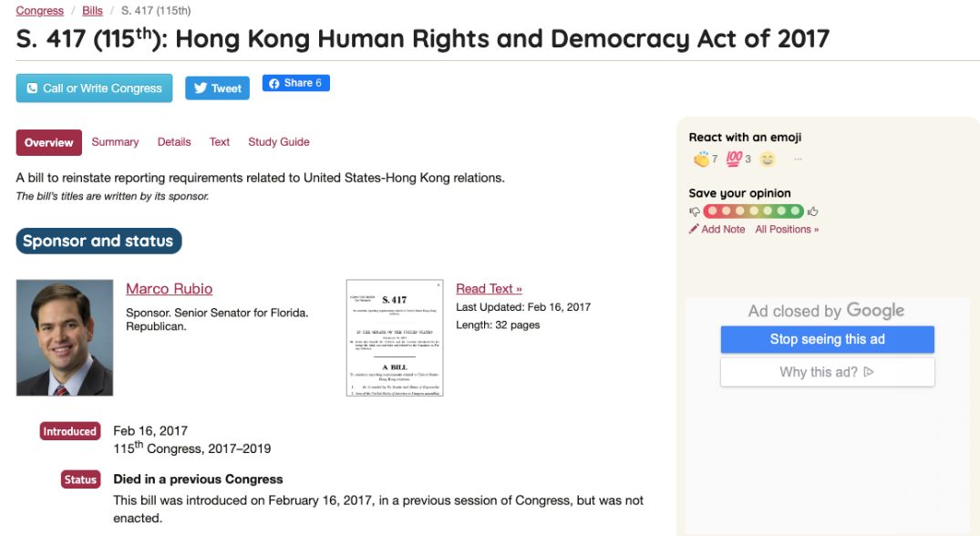
Task: Open Marco Rubio's profile link
Action: click(169, 289)
